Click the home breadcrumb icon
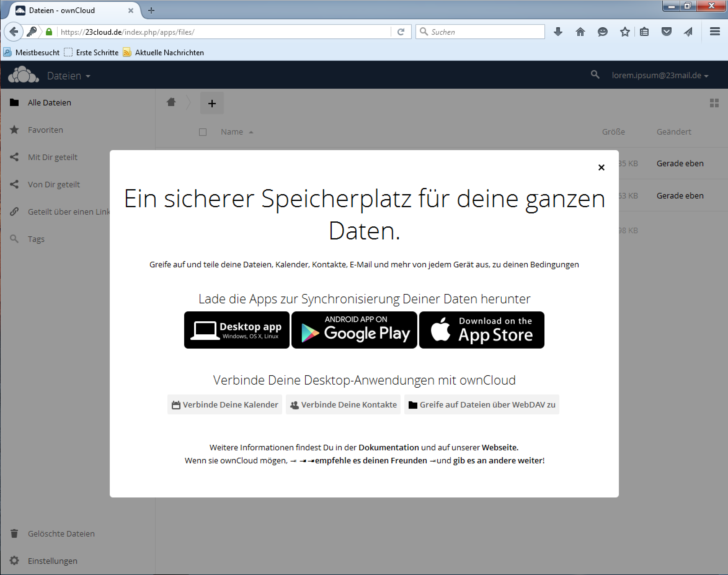This screenshot has width=728, height=575. click(171, 102)
